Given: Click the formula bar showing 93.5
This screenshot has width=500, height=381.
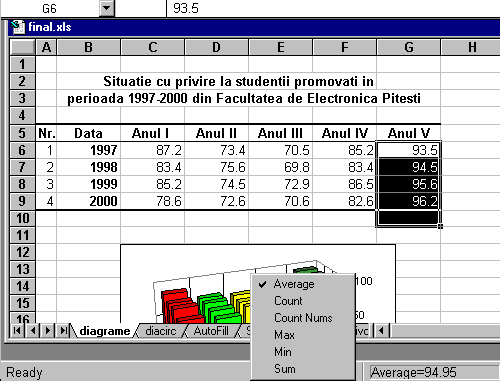Looking at the screenshot, I should [x=333, y=8].
